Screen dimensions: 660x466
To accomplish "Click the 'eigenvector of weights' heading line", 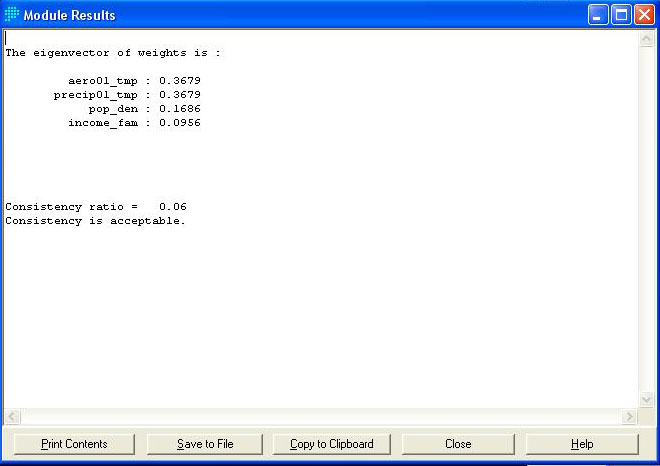I will (112, 52).
